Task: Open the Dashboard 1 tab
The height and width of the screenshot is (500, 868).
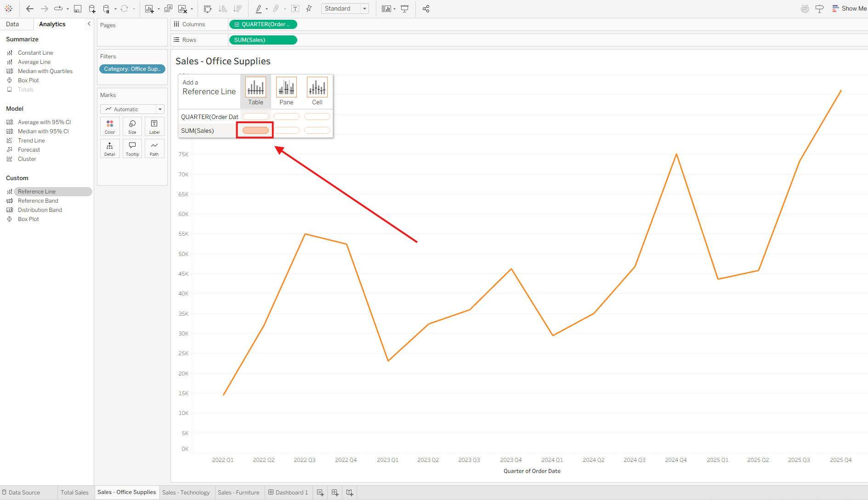Action: pos(288,493)
